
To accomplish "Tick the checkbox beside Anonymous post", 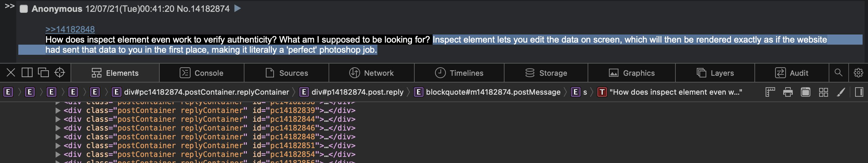I will [24, 9].
